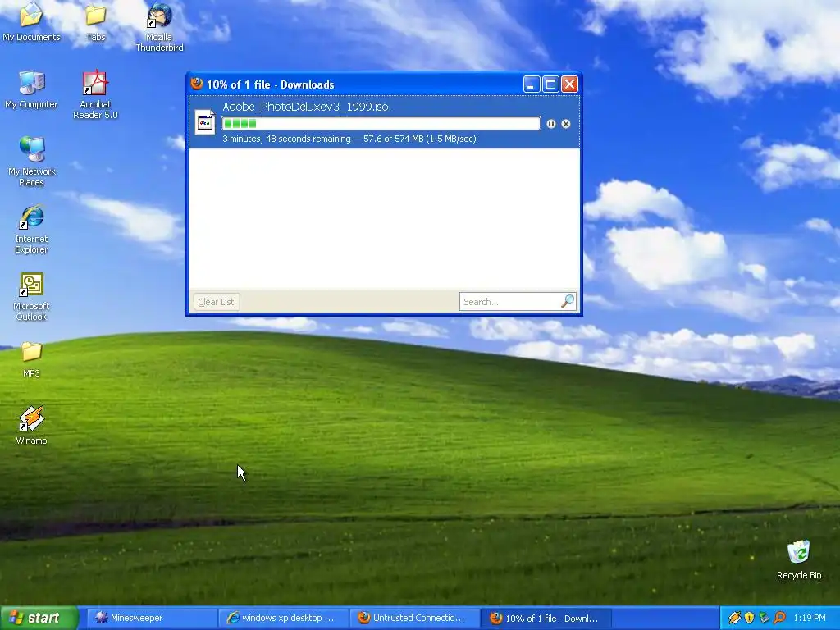Cancel the Adobe_PhotoDeluxev3_1999.iso download
Image resolution: width=840 pixels, height=630 pixels.
566,124
